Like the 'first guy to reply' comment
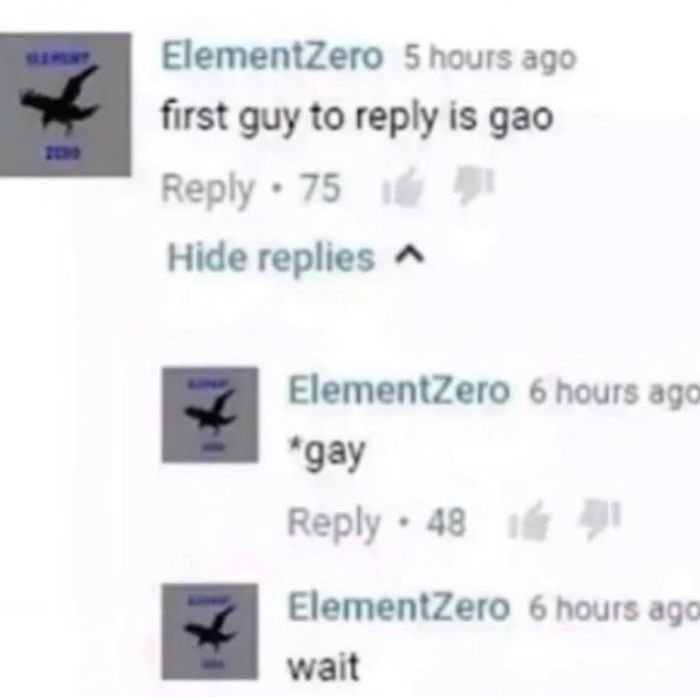The height and width of the screenshot is (697, 700). click(402, 187)
